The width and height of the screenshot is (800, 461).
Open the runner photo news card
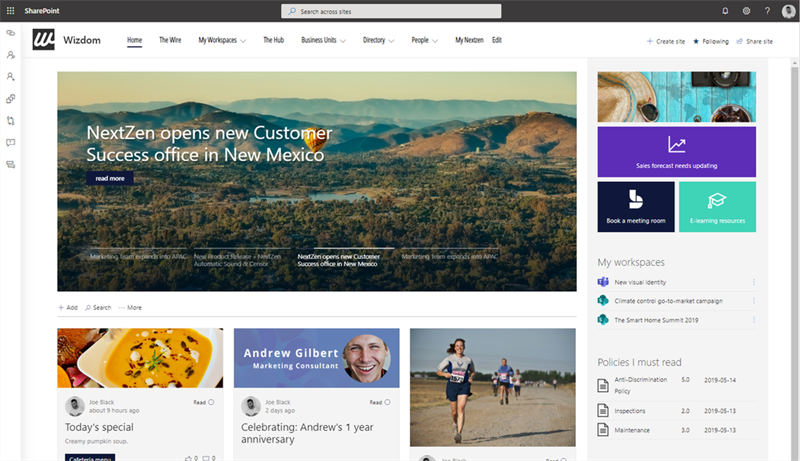click(x=493, y=388)
